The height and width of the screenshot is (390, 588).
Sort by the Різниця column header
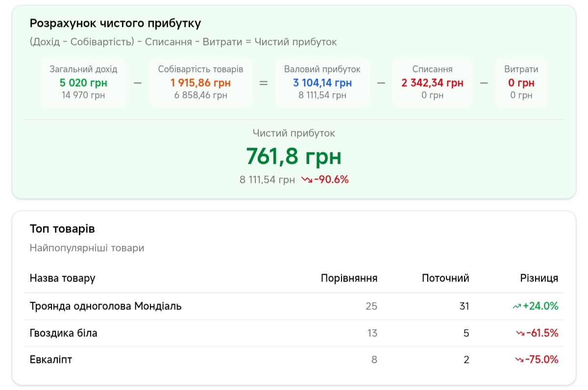click(539, 279)
